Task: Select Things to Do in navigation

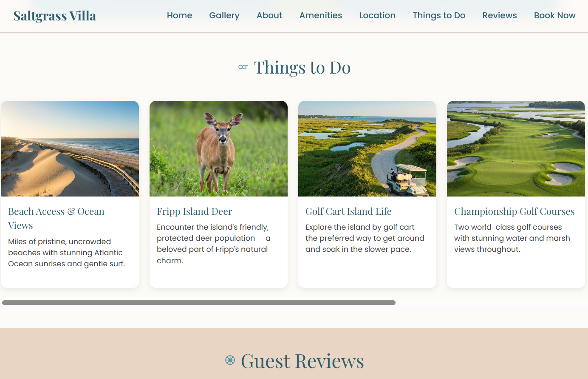Action: click(x=439, y=15)
